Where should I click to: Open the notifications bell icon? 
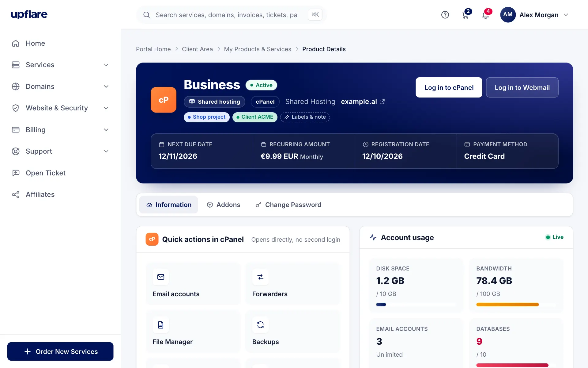click(486, 15)
